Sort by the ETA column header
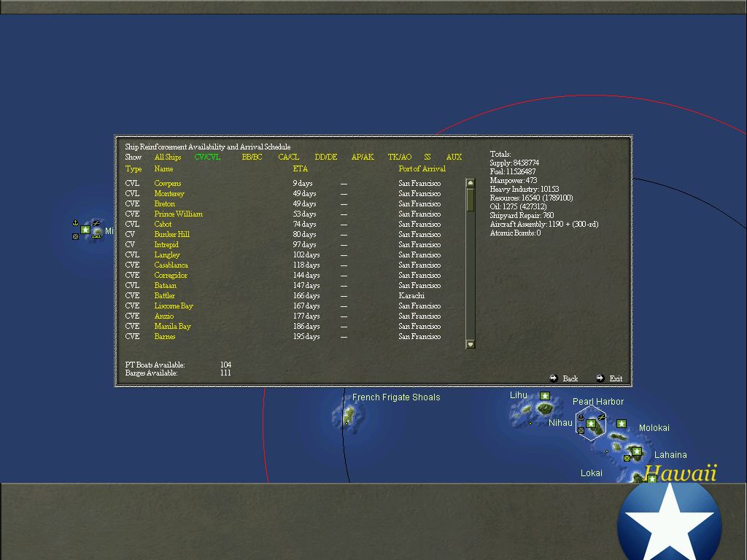This screenshot has width=747, height=560. (x=300, y=169)
